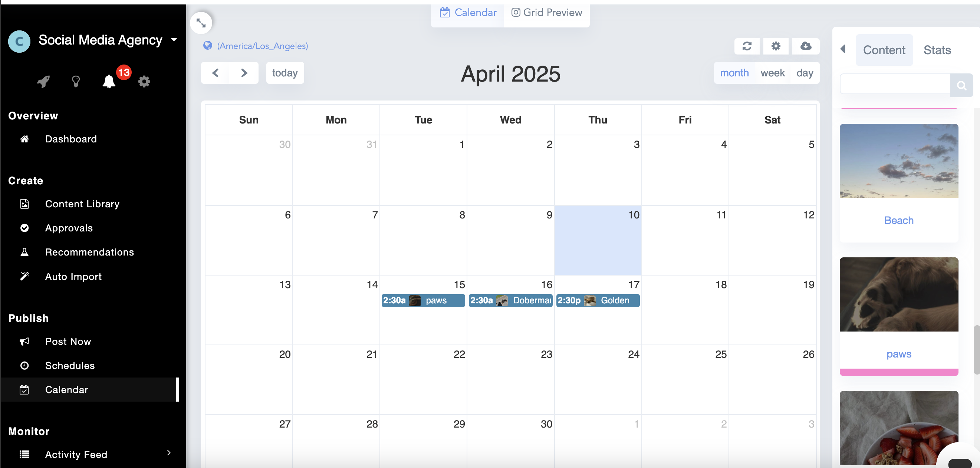The image size is (980, 468).
Task: Select the lightbulb icon near the bell
Action: point(75,81)
